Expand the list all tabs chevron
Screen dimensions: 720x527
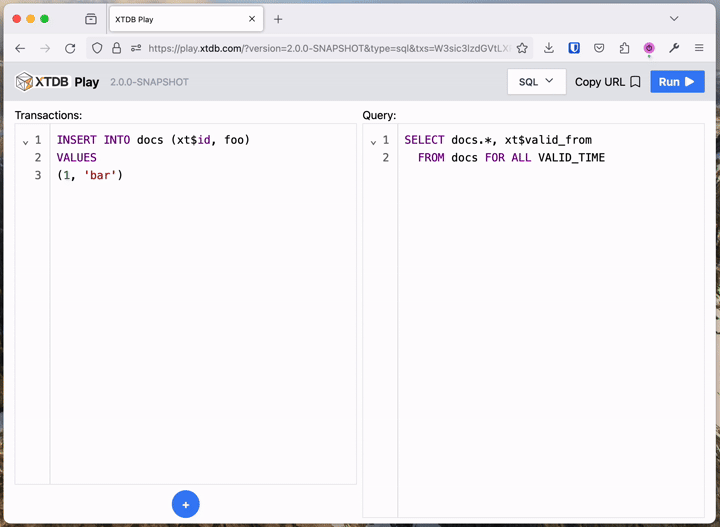click(x=674, y=19)
